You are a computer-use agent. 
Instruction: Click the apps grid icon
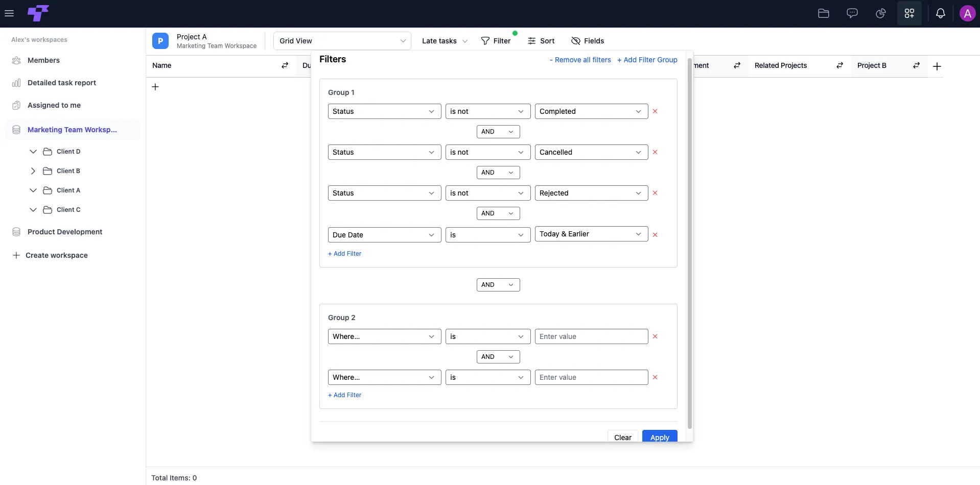[909, 13]
